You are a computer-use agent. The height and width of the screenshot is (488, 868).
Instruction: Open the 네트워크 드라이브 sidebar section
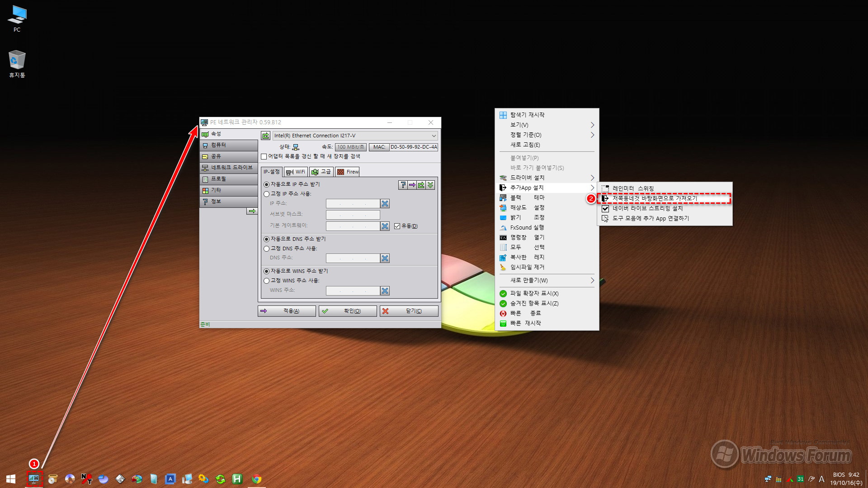coord(229,168)
